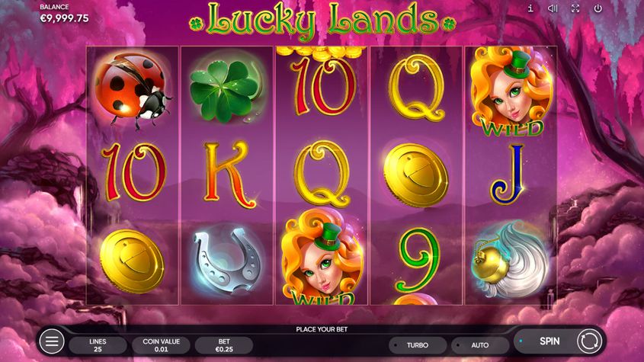Open the info paytable icon
This screenshot has height=362, width=644.
pyautogui.click(x=530, y=8)
